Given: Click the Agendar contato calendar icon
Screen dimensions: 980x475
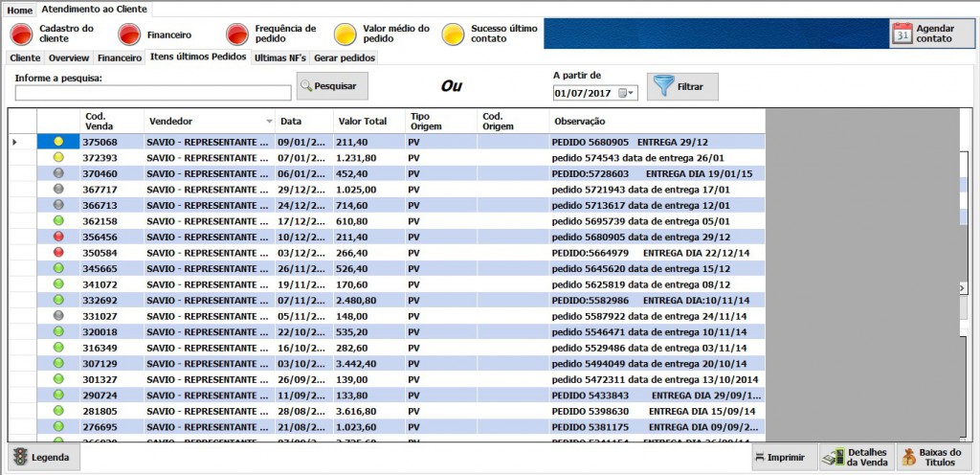Looking at the screenshot, I should point(902,34).
